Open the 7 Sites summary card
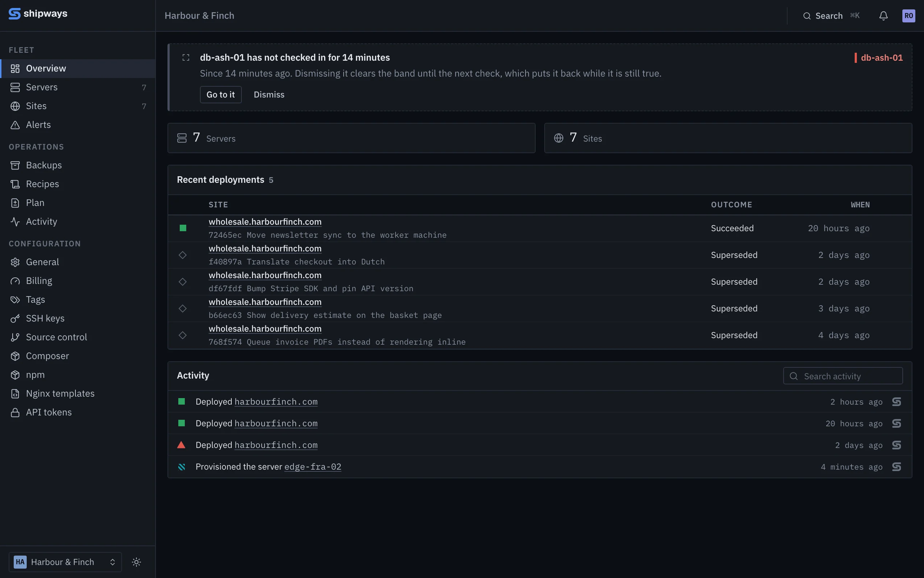The image size is (924, 578). [x=728, y=138]
